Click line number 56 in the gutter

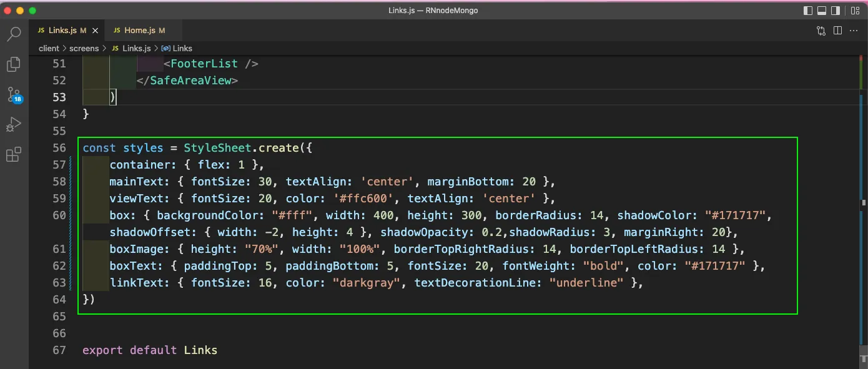59,148
